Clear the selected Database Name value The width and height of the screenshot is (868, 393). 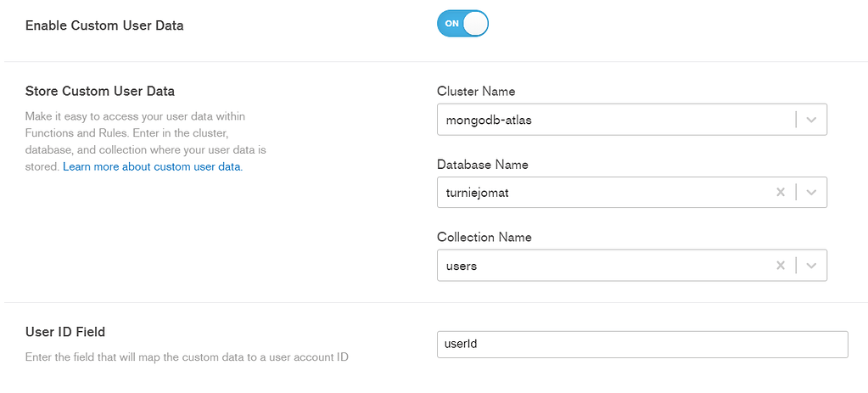click(781, 193)
